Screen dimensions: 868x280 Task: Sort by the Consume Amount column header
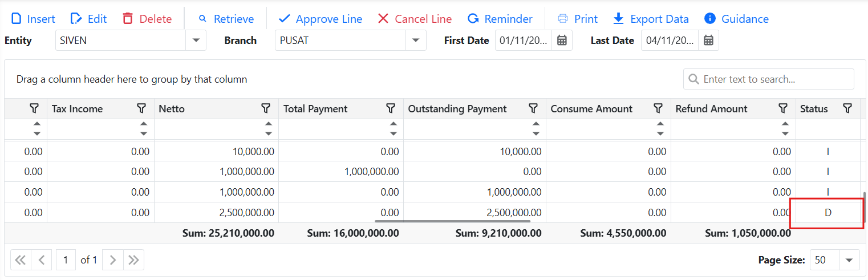pyautogui.click(x=591, y=109)
